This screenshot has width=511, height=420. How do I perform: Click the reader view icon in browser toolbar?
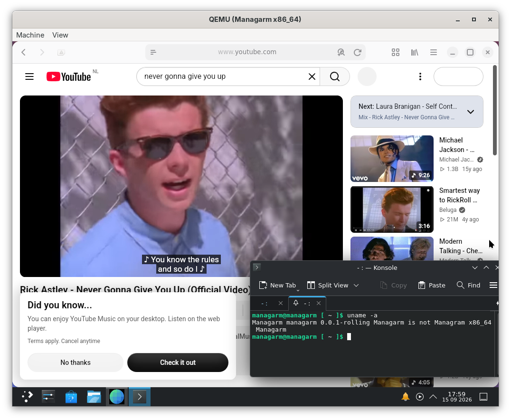pos(61,52)
